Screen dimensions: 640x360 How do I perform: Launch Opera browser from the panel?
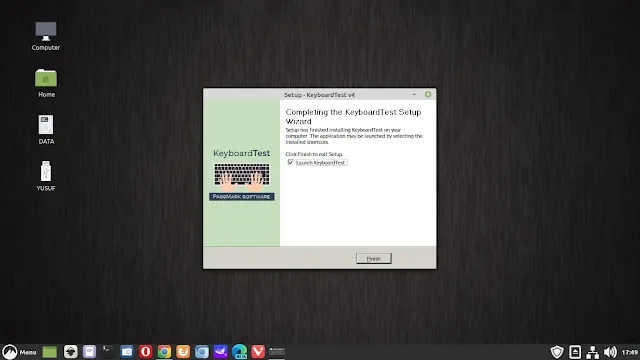coord(146,351)
